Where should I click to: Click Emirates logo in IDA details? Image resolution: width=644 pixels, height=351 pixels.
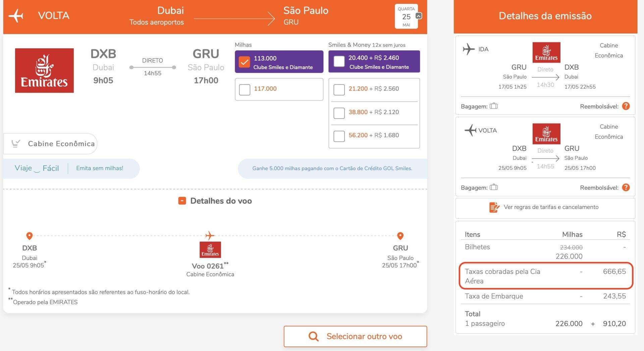click(x=546, y=52)
